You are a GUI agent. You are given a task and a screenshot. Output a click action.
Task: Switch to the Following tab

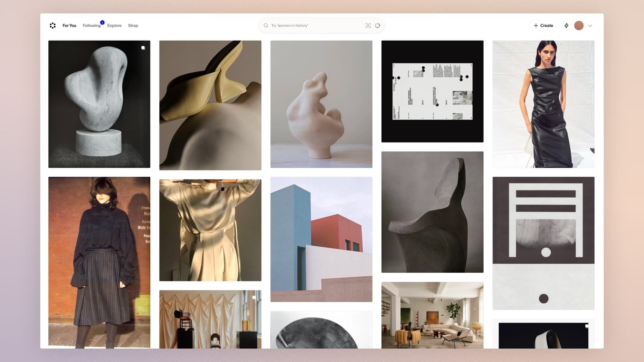(x=92, y=25)
